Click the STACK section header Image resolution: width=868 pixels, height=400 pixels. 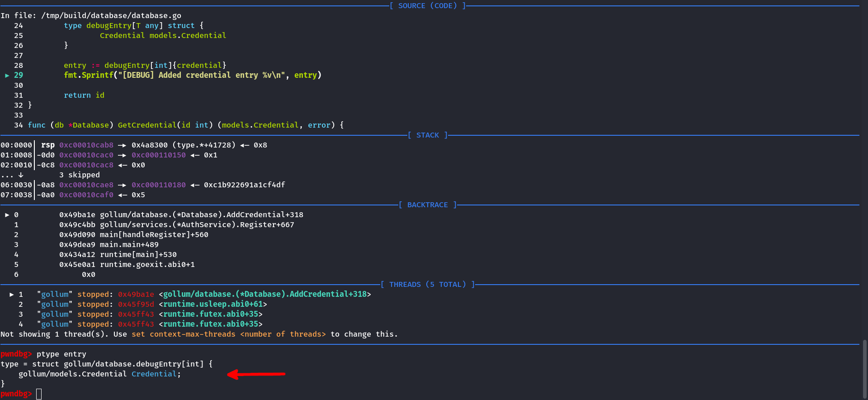(428, 135)
